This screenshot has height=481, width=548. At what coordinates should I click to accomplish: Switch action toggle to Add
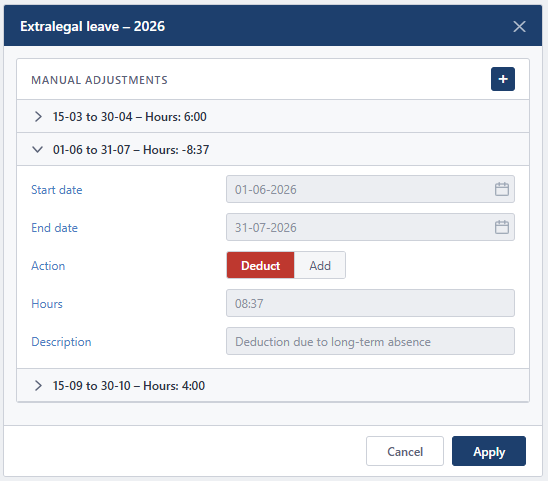[x=320, y=265]
